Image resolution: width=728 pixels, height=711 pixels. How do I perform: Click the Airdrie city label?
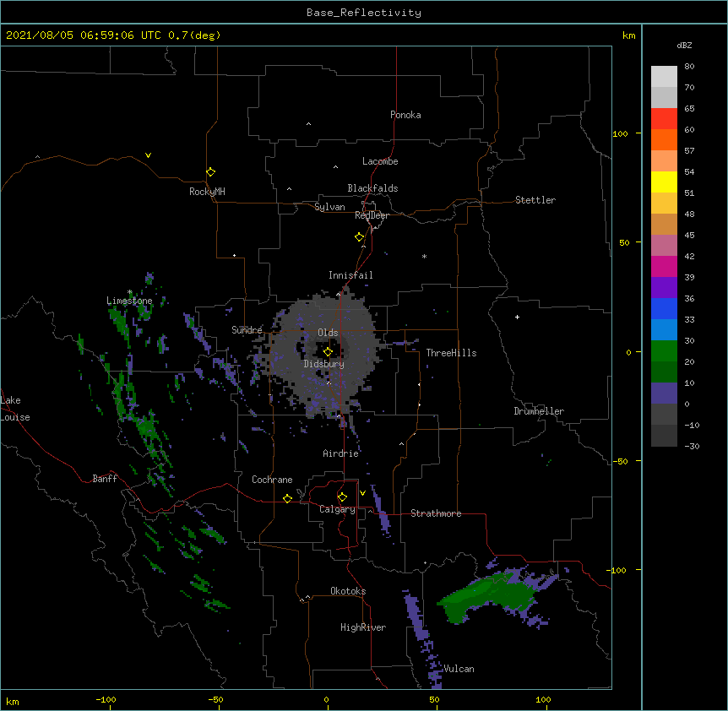[x=340, y=453]
